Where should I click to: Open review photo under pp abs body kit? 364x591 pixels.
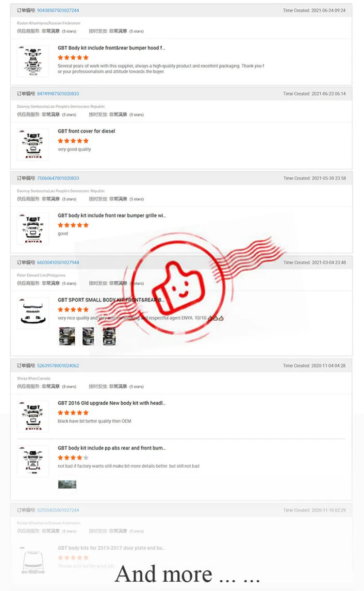67,484
